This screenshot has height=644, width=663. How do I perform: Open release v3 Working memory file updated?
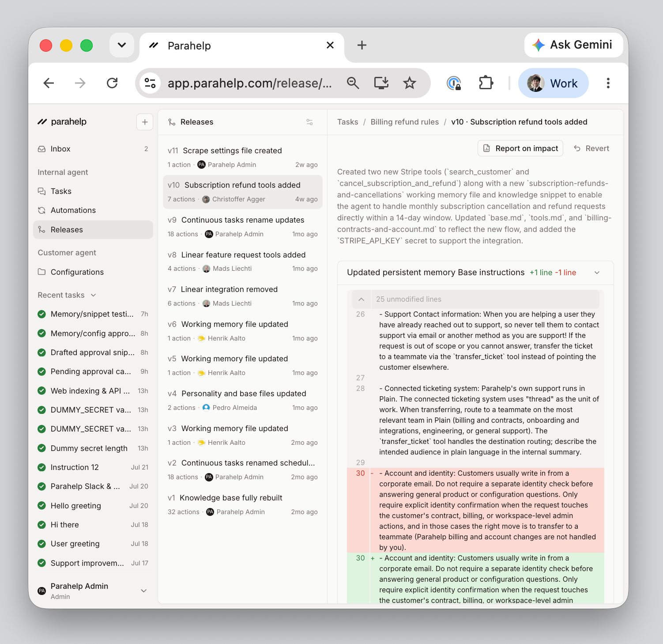[242, 435]
